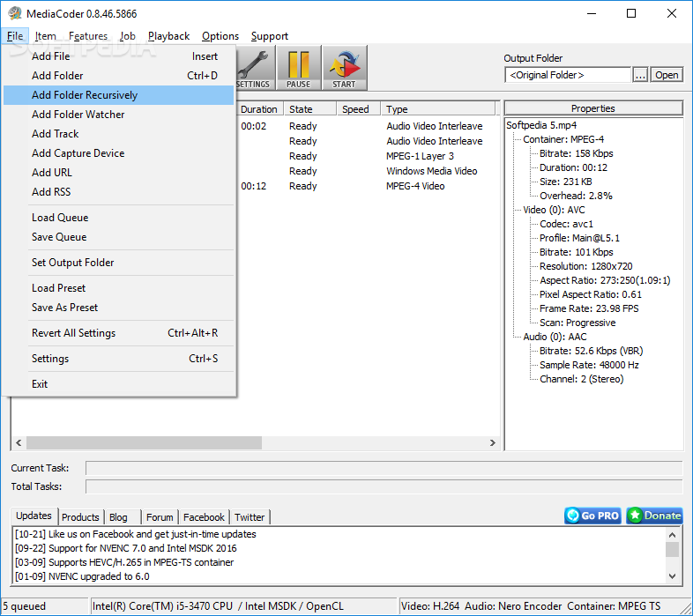Click the updates list scroll up arrow
Screen dimensions: 693x616
[672, 535]
